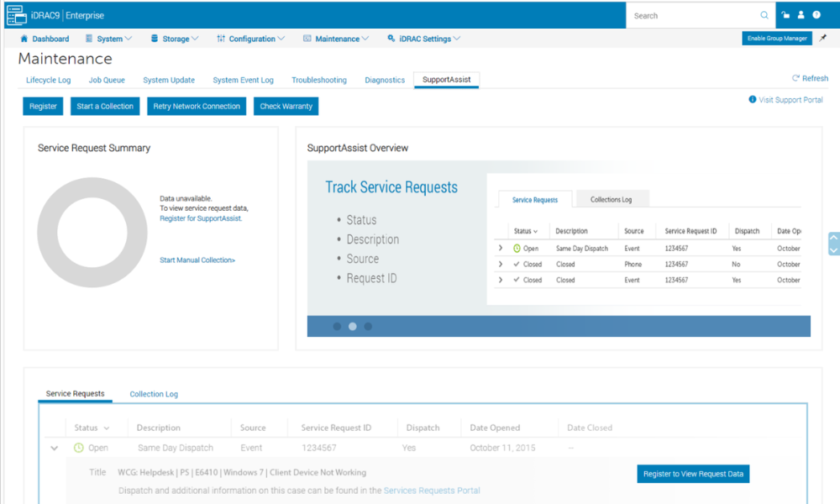This screenshot has height=504, width=840.
Task: Click the Storage menu's disk icon
Action: [x=155, y=39]
